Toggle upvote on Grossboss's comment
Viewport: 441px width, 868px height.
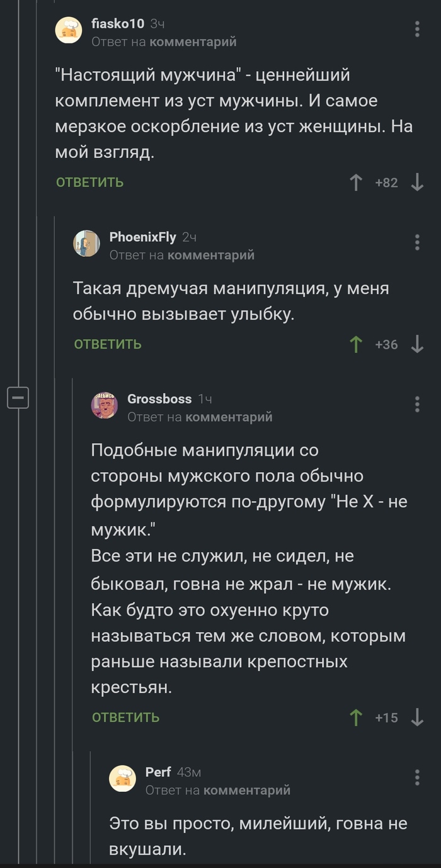pyautogui.click(x=357, y=717)
